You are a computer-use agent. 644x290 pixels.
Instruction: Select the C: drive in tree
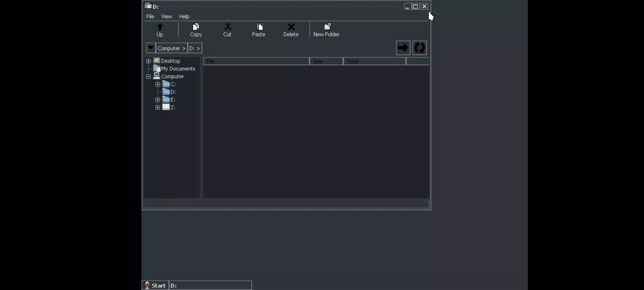[173, 84]
